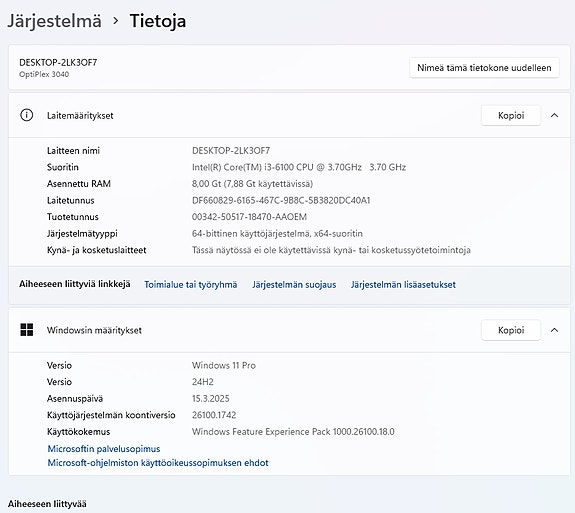
Task: Collapse the Laitemääritykset section chevron
Action: (x=554, y=115)
